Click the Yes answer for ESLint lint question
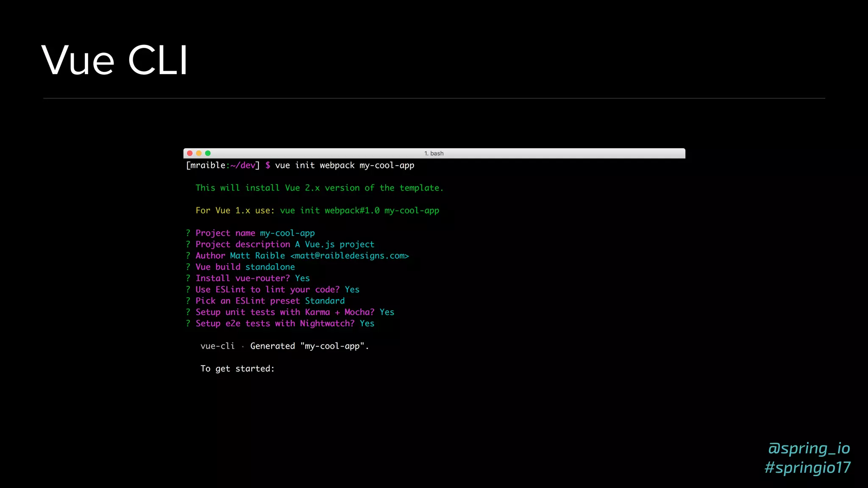Viewport: 868px width, 488px height. point(352,290)
